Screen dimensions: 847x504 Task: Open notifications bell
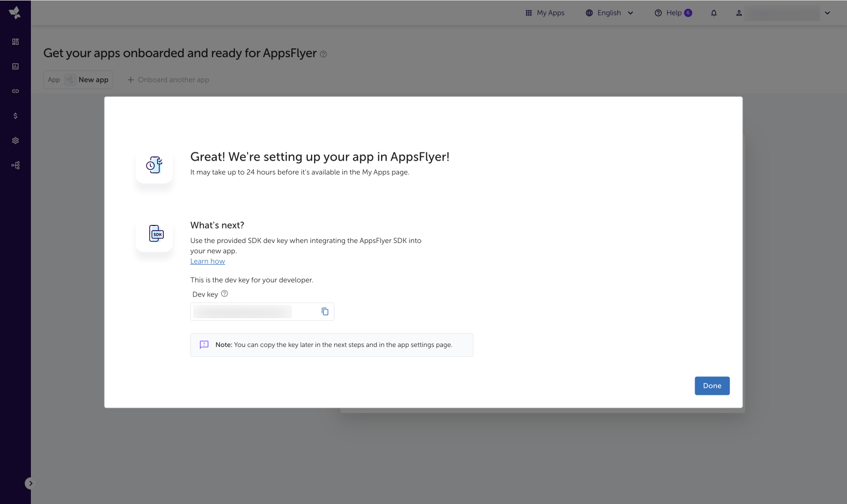click(x=714, y=13)
